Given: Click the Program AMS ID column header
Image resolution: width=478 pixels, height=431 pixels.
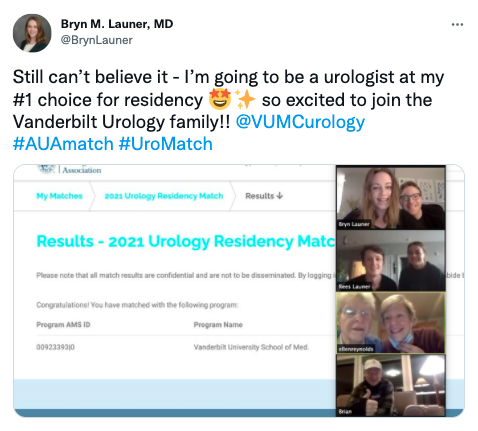Looking at the screenshot, I should pos(63,325).
